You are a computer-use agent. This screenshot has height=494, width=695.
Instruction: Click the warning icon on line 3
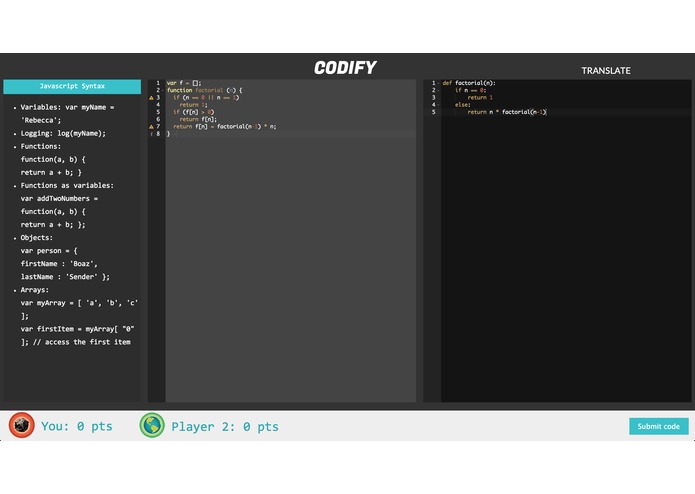click(151, 97)
